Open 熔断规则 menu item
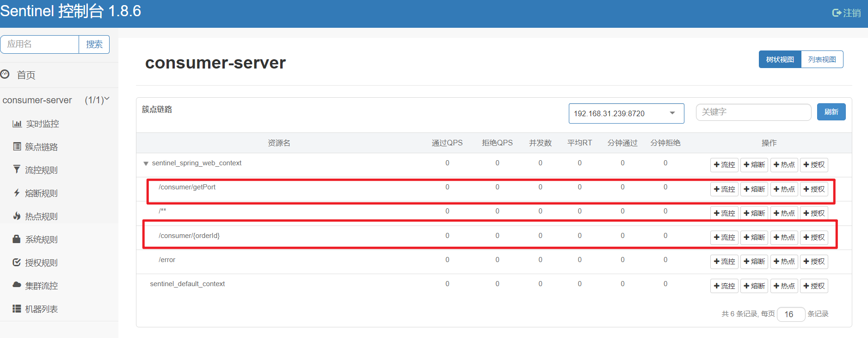The width and height of the screenshot is (868, 338). (x=42, y=193)
